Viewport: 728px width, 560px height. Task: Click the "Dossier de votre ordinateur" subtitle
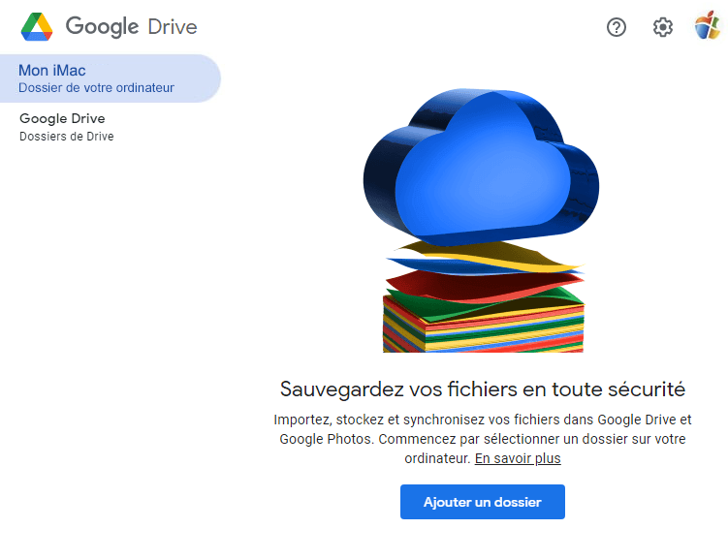96,88
